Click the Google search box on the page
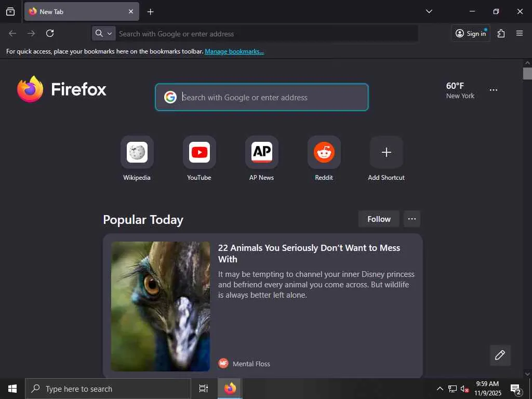Screen dimensions: 532x399 coord(262,97)
